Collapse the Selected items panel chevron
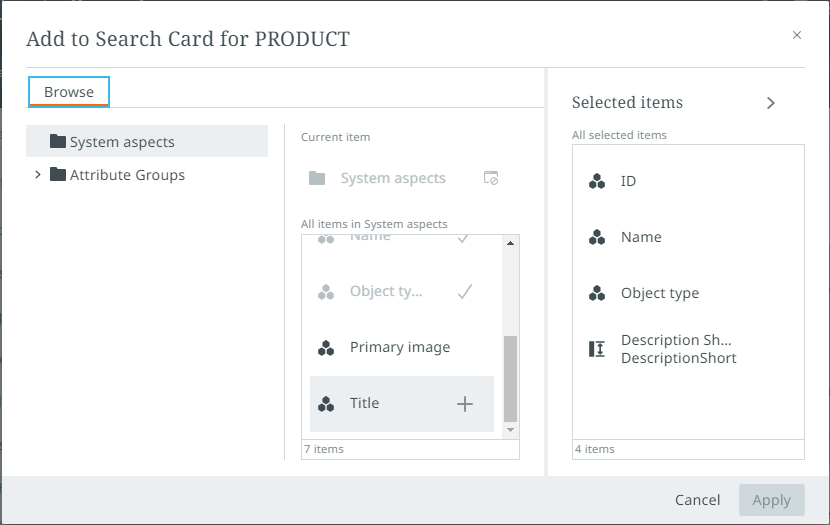Screen dimensions: 830x525 771,102
